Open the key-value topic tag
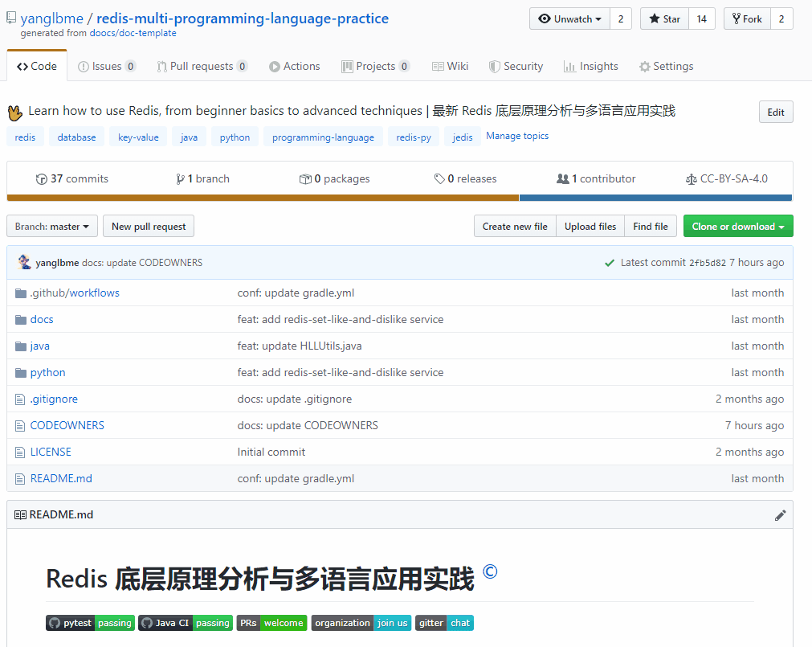This screenshot has width=812, height=647. click(138, 137)
